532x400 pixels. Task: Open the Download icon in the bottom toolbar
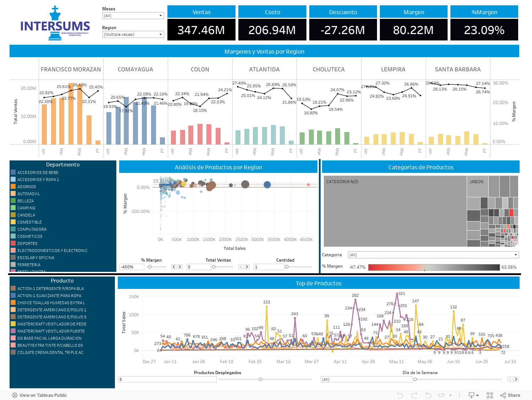click(x=473, y=395)
